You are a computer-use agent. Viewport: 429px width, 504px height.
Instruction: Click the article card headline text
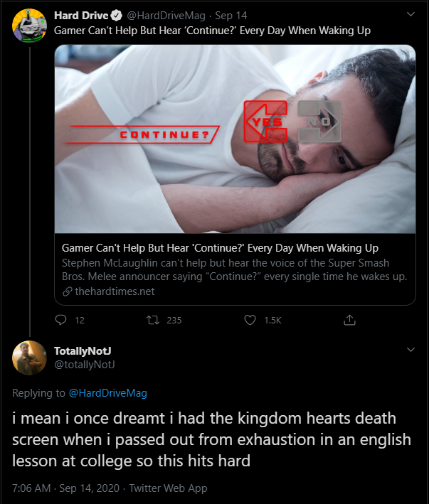click(x=220, y=248)
